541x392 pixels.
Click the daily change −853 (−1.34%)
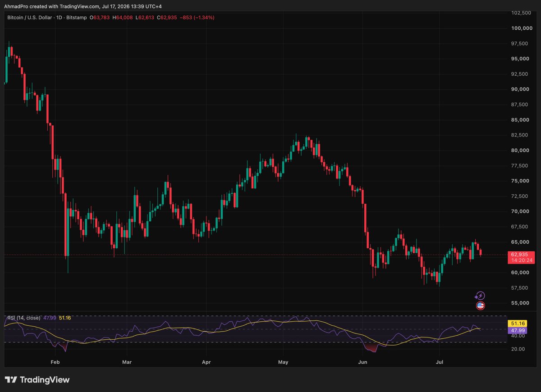197,18
